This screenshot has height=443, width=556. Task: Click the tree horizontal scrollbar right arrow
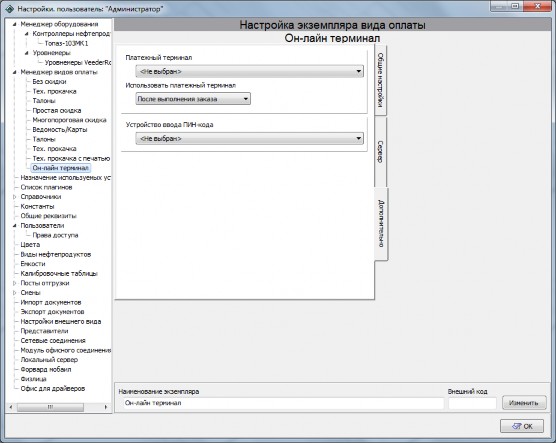[x=106, y=407]
